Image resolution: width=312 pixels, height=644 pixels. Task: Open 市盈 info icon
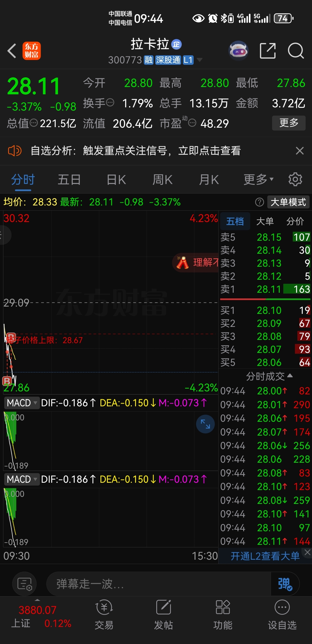pyautogui.click(x=192, y=123)
